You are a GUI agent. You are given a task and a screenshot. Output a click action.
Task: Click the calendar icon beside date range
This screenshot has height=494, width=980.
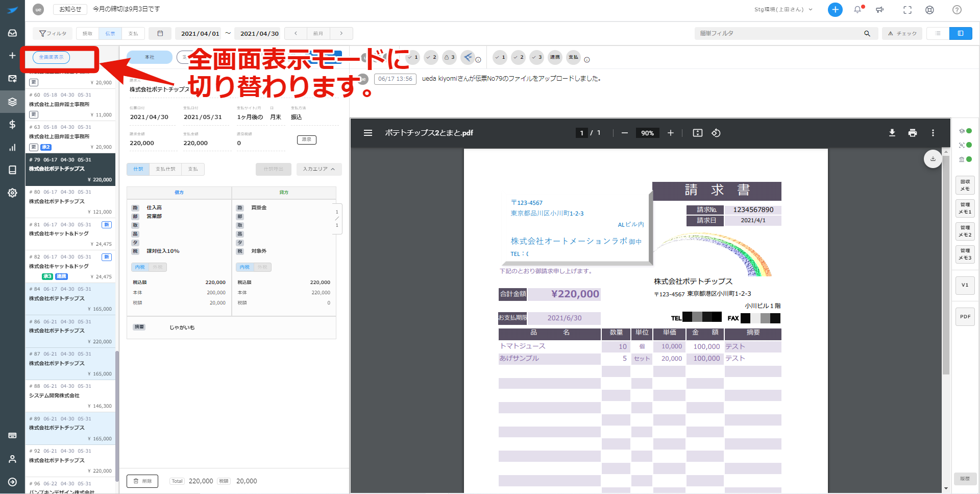coord(160,34)
